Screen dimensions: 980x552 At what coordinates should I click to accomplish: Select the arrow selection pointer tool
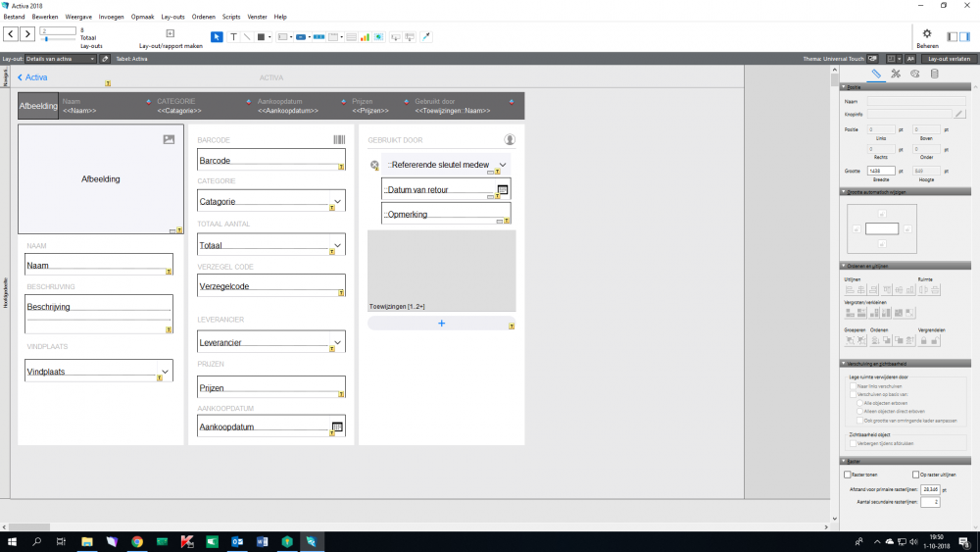(x=217, y=37)
